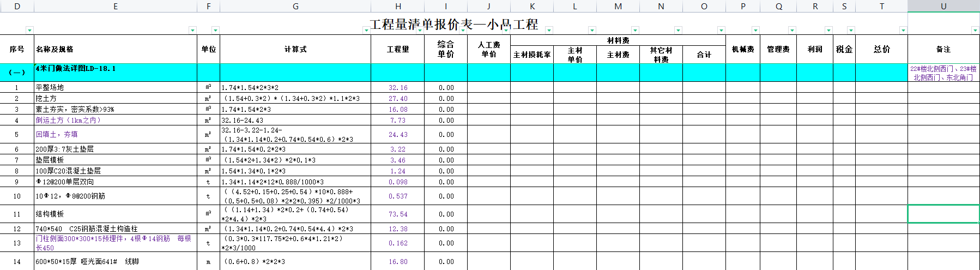Screen dimensions: 980x270
Task: Select column T header letter
Action: click(x=881, y=6)
